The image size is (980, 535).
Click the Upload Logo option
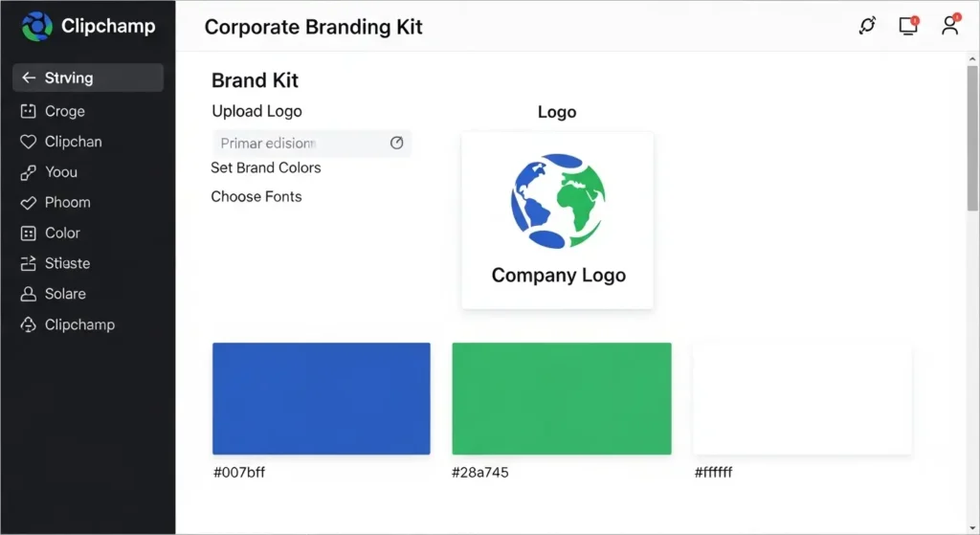pyautogui.click(x=256, y=111)
